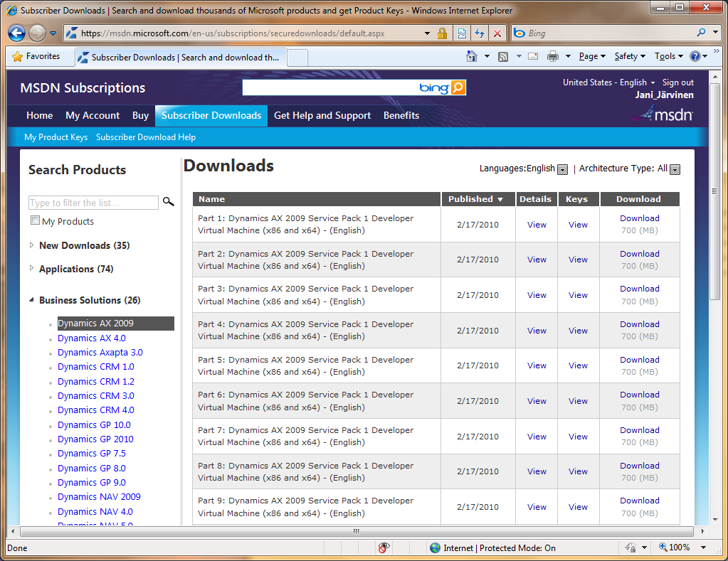Open United States - English locale dropdown
Viewport: 728px width, 561px height.
(x=608, y=82)
